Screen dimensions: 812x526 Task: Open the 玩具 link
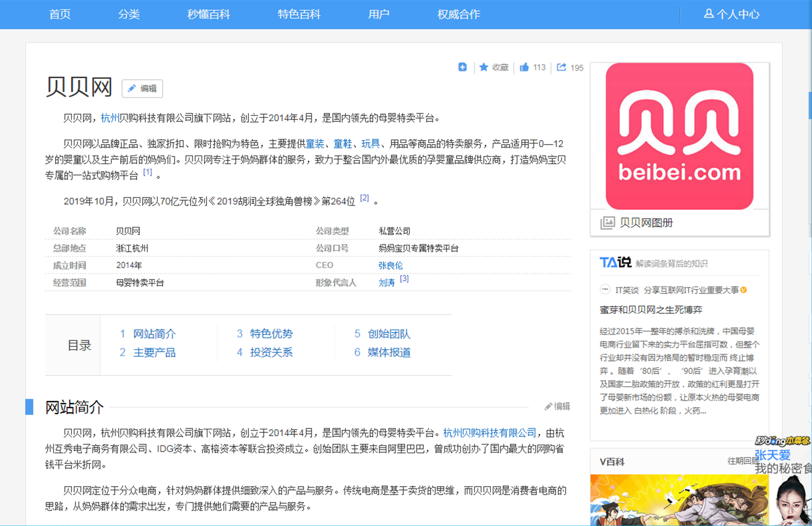point(370,144)
